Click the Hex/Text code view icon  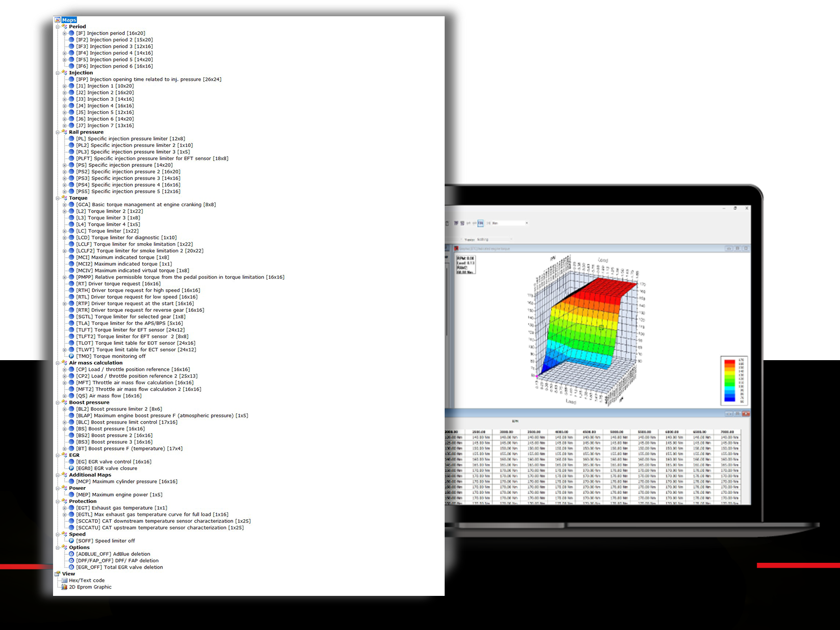tap(64, 581)
